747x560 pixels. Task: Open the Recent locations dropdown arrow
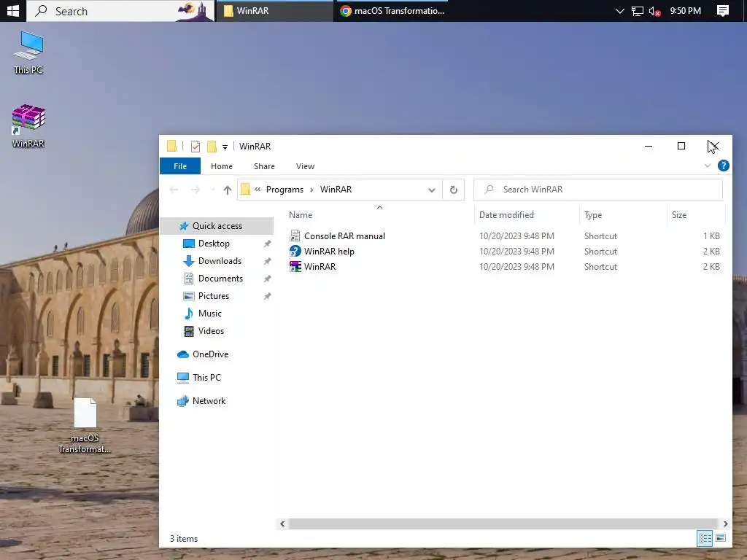[x=212, y=190]
